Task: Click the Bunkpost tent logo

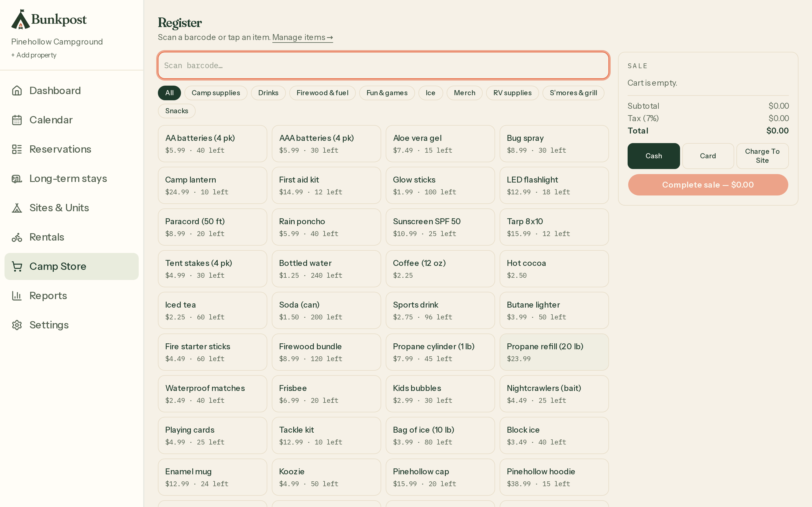Action: point(21,19)
